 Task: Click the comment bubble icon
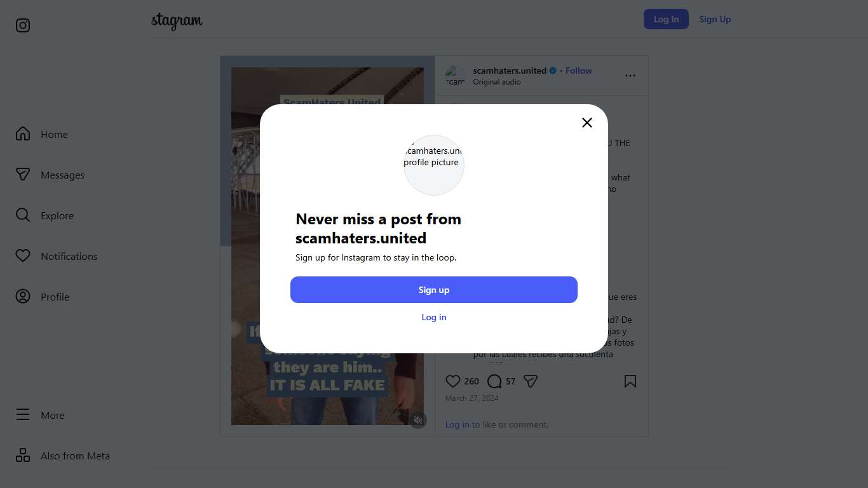pyautogui.click(x=494, y=381)
